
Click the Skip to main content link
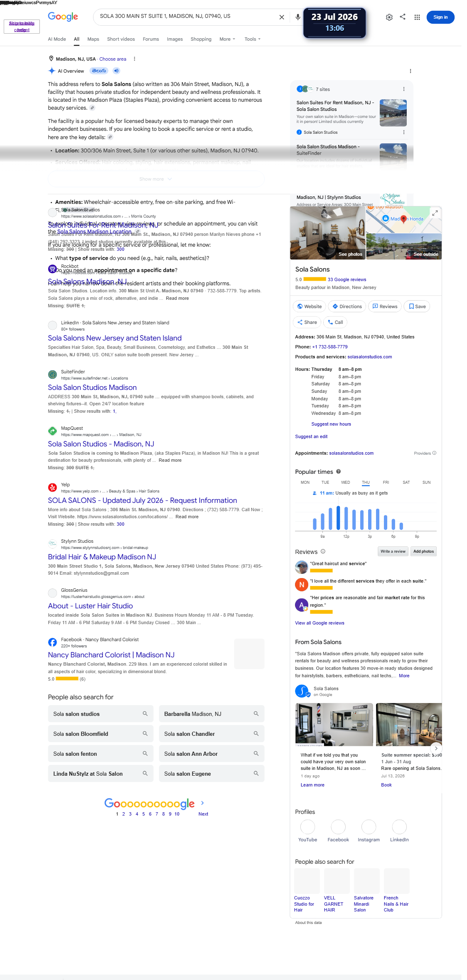click(x=22, y=27)
